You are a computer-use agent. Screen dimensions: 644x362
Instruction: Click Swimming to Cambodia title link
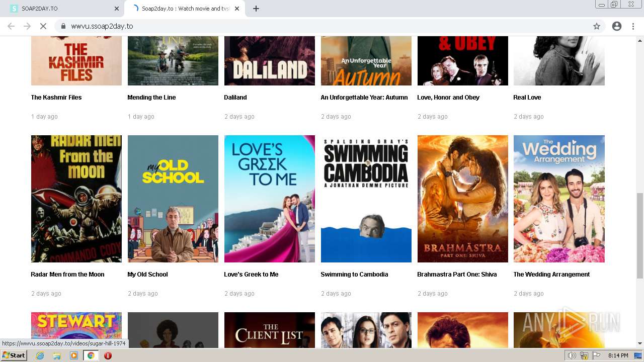pyautogui.click(x=354, y=275)
